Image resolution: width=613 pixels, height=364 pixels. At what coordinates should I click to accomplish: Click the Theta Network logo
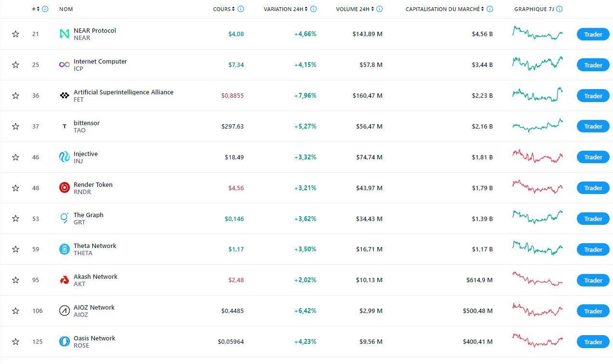pos(64,249)
